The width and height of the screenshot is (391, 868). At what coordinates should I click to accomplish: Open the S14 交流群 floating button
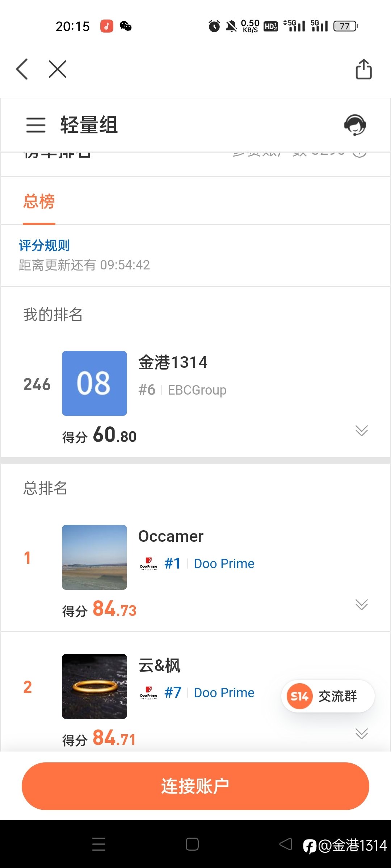click(328, 696)
